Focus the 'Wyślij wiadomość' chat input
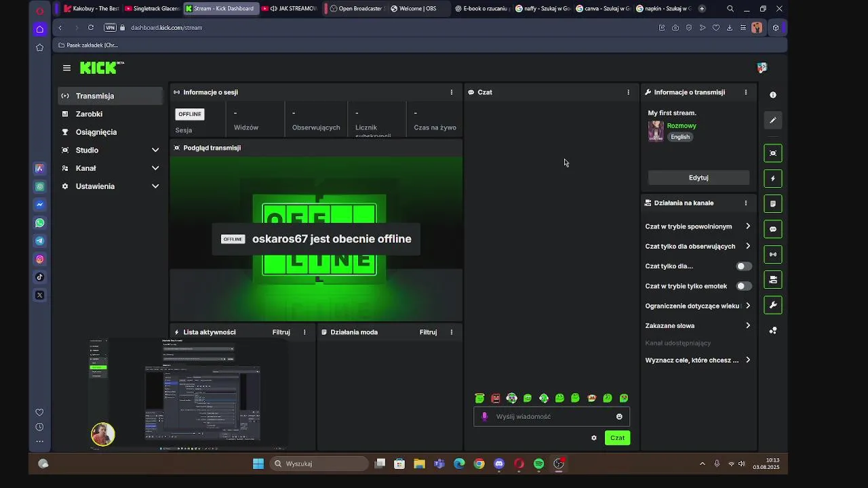 coord(551,417)
